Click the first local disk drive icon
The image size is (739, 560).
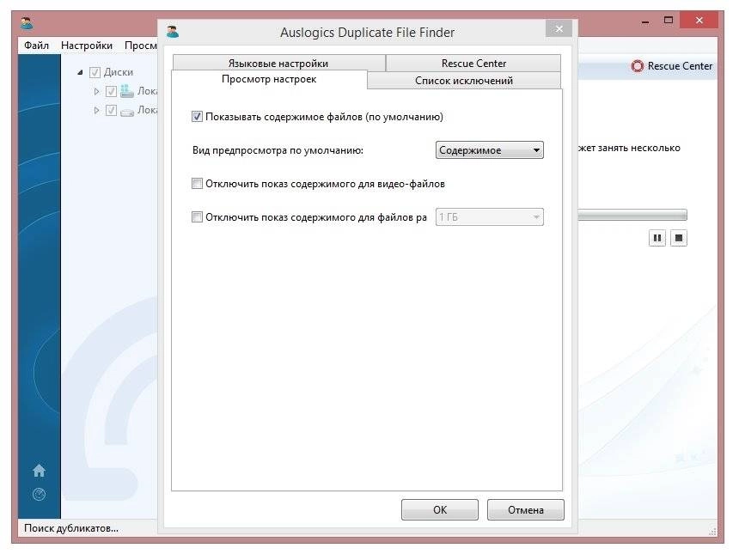127,91
